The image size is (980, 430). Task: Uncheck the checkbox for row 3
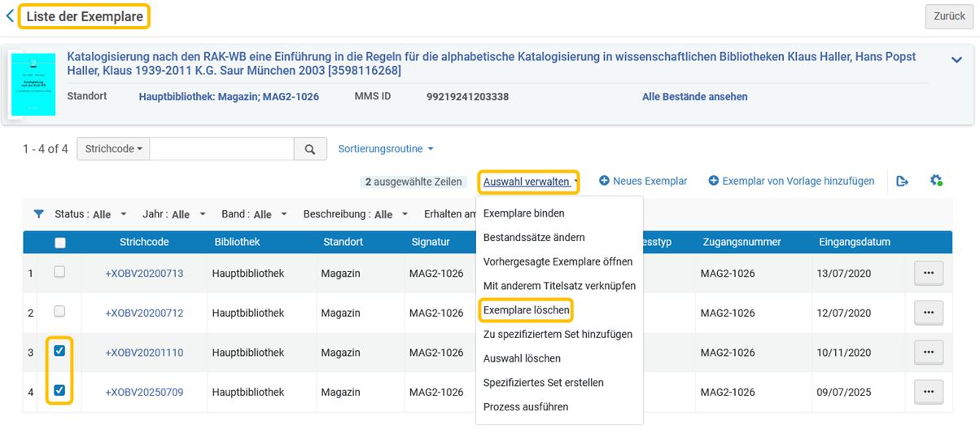59,351
